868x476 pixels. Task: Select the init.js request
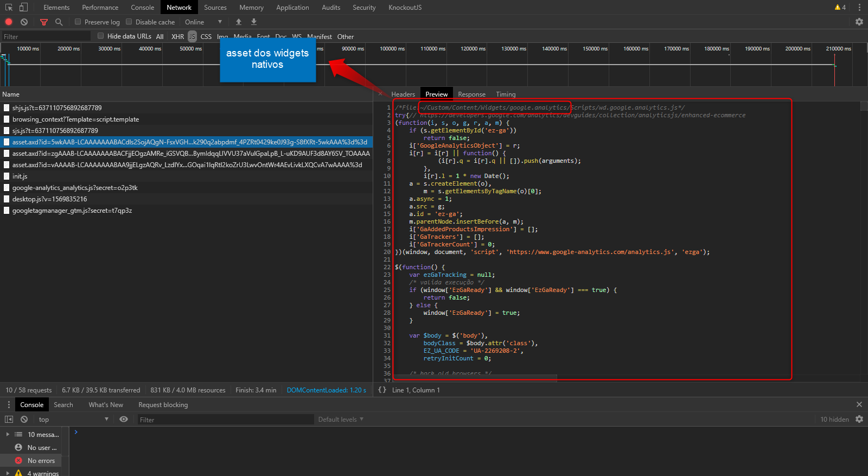pos(186,176)
